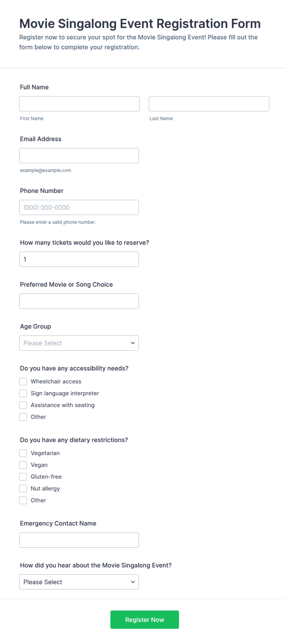The image size is (286, 644).
Task: Click Preferred Movie or Song Choice field
Action: point(79,301)
